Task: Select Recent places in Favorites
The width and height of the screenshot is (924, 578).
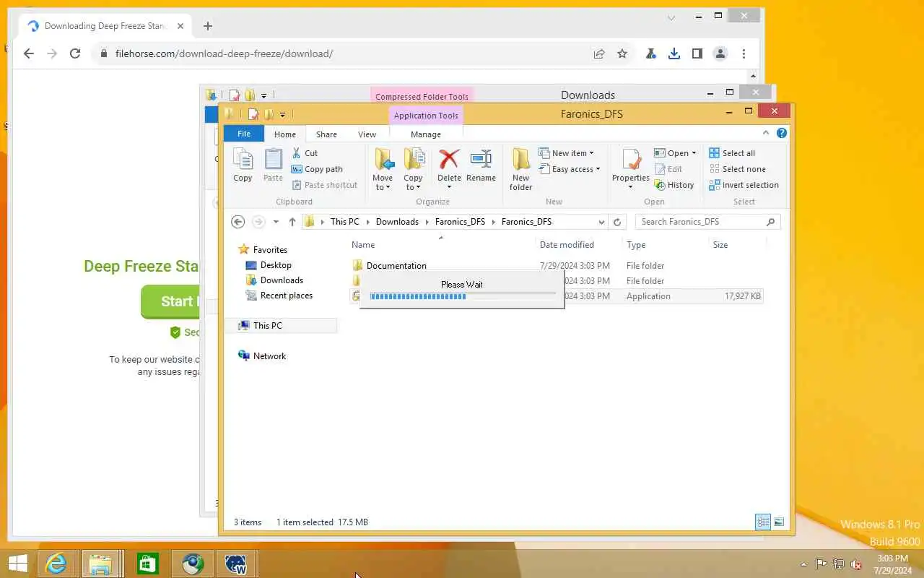Action: point(287,296)
